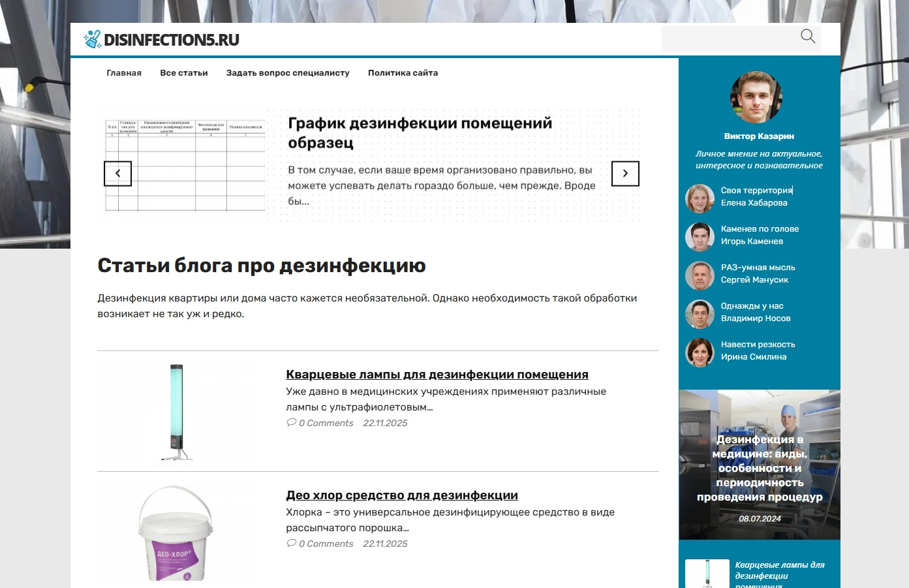Open Однажды у нас column link
Screen dimensions: 909x588
(x=752, y=306)
